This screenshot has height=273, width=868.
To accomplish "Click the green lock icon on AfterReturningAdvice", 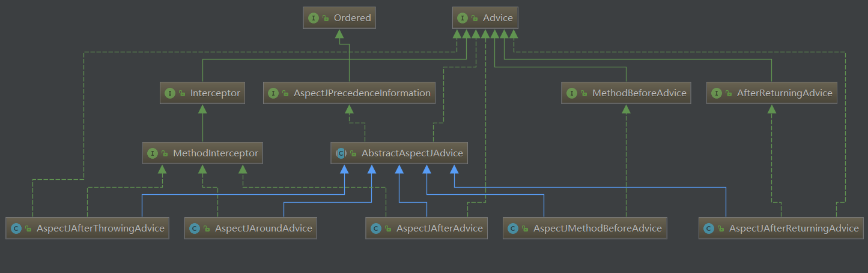I will click(729, 94).
